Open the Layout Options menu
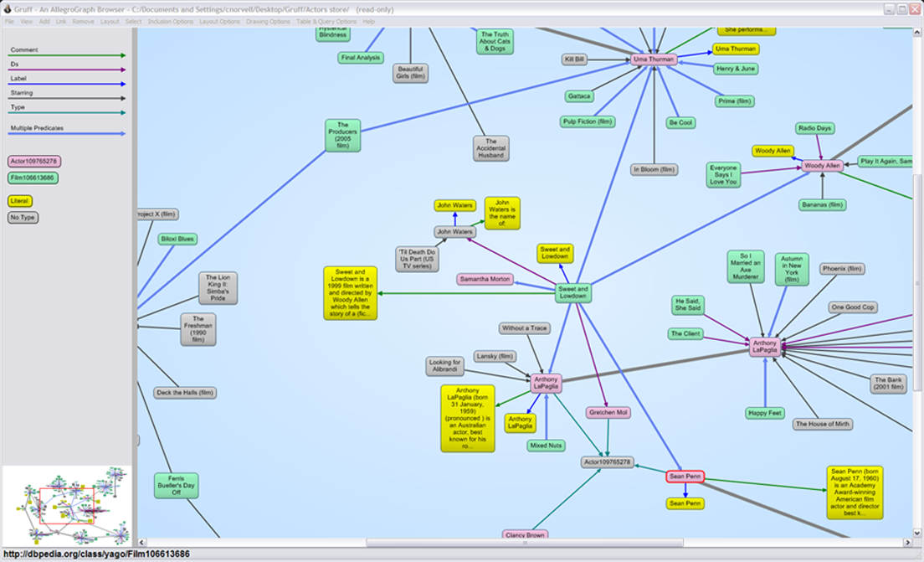This screenshot has width=924, height=562. [219, 22]
